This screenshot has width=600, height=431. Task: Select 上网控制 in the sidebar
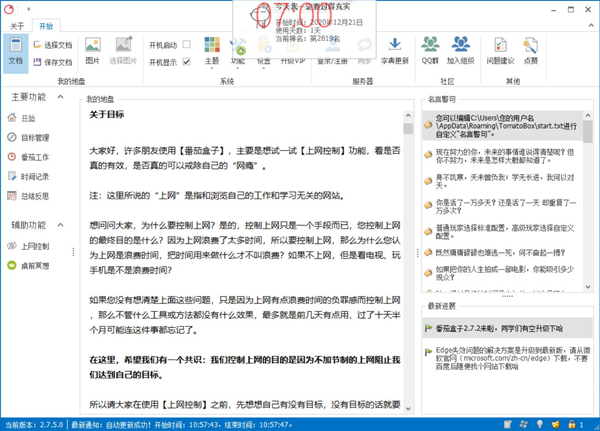[x=35, y=245]
